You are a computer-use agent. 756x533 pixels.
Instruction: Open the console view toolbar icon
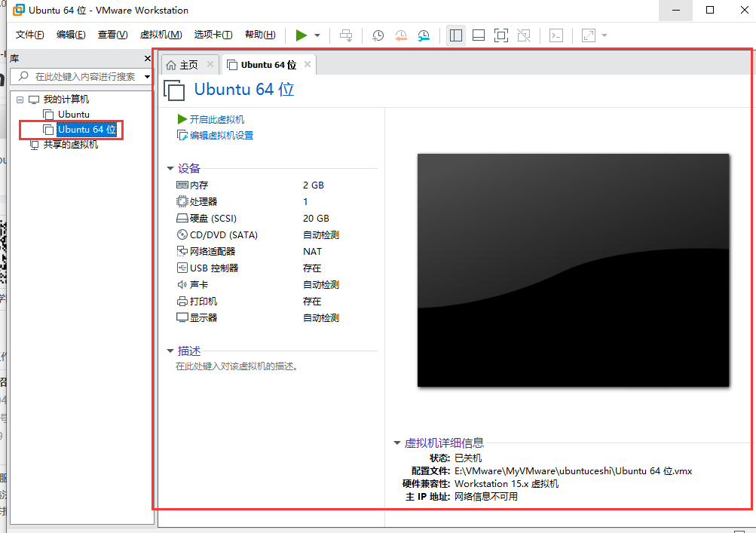click(x=556, y=35)
